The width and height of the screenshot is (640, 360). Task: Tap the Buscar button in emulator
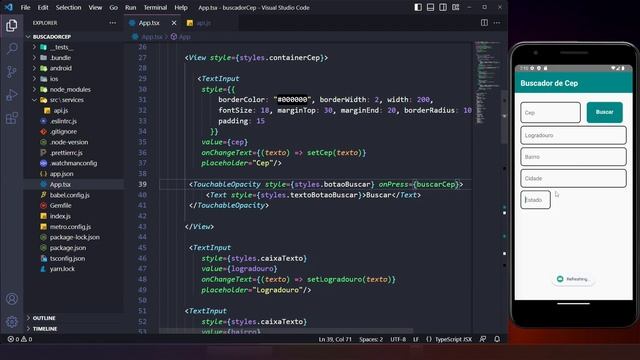[604, 112]
